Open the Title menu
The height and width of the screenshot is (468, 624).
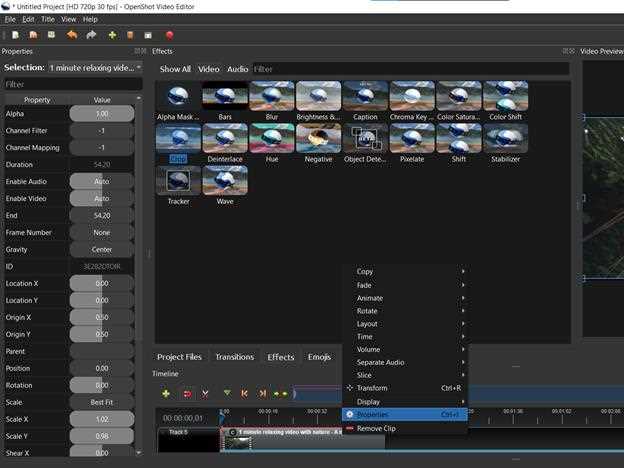click(48, 19)
